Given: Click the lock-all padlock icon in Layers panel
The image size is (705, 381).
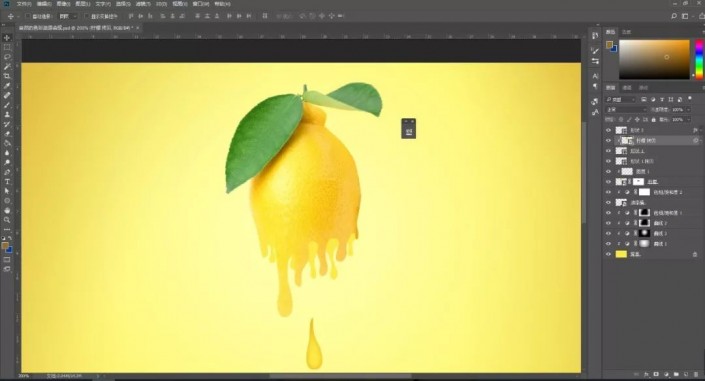Looking at the screenshot, I should pyautogui.click(x=653, y=120).
